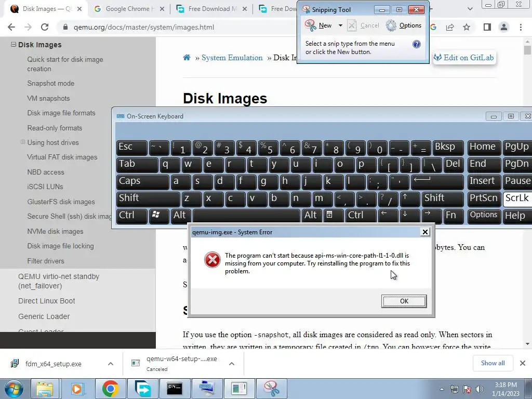Click the share page icon in address bar

click(450, 27)
